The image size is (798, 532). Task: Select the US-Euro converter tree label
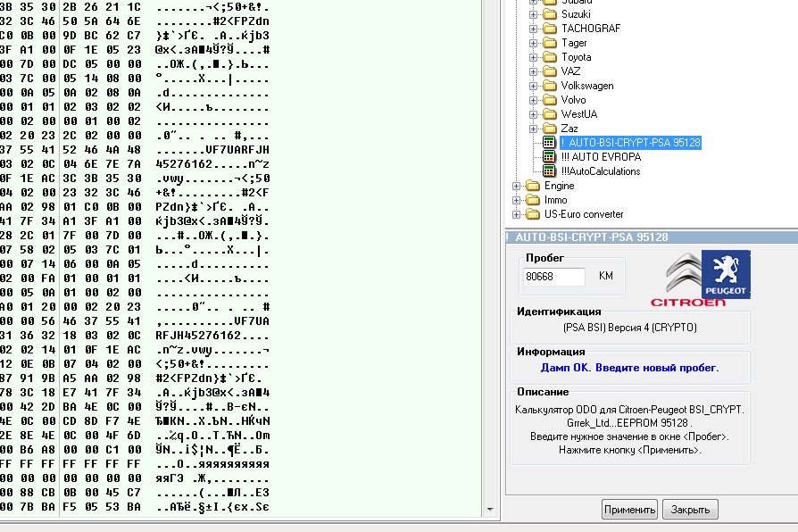[x=584, y=214]
